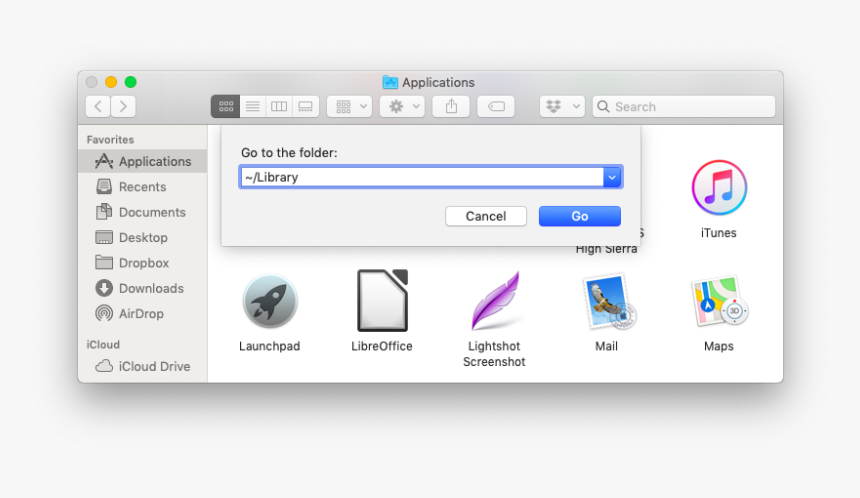The height and width of the screenshot is (498, 860).
Task: Click the Maps label
Action: click(x=718, y=346)
